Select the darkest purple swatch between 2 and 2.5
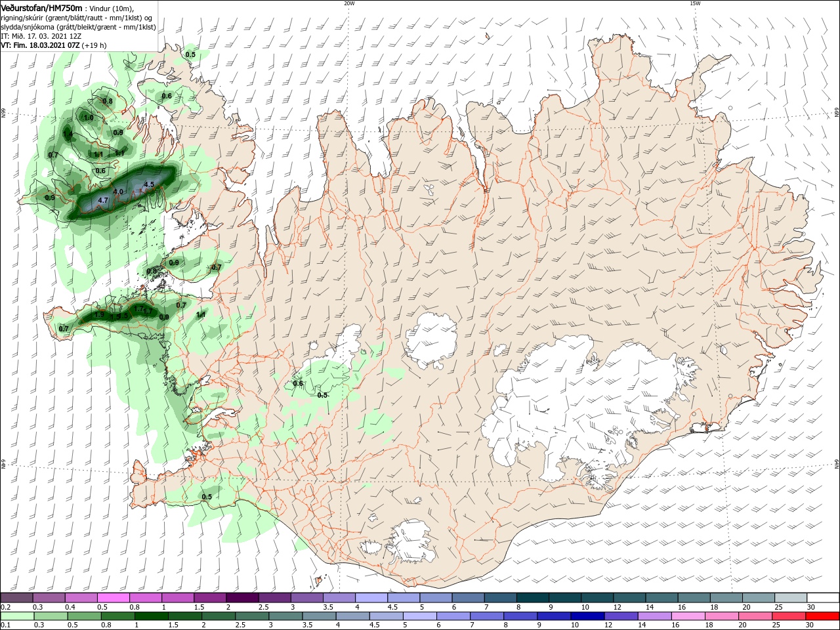Viewport: 840px width, 630px height. (x=241, y=598)
